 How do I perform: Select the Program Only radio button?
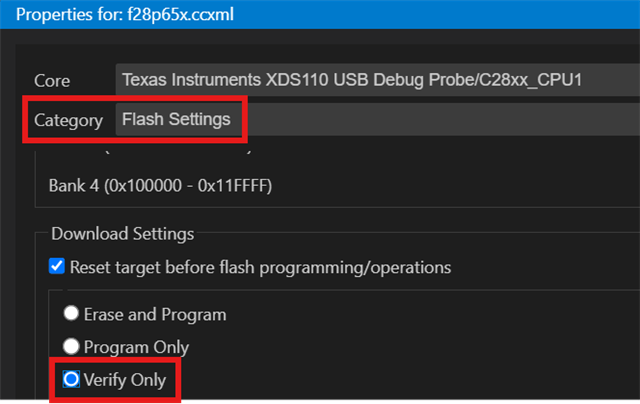point(71,347)
